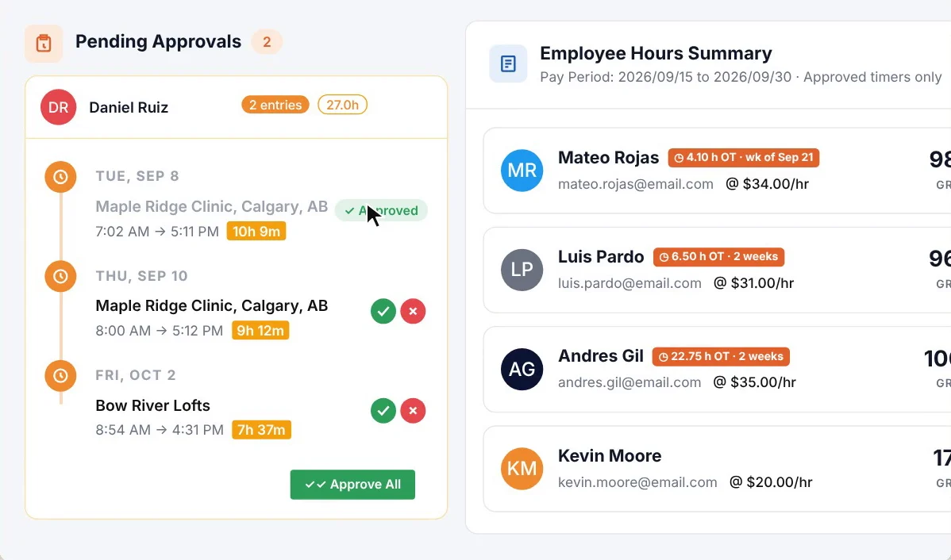Click Mateo Rojas's 4.10 h OT badge
Screen dimensions: 951x560
[x=744, y=158]
